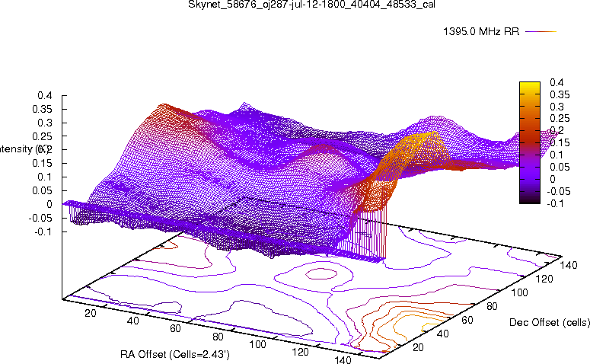Click the 0.05 tick on the color bar
Viewport: 590px width, 364px height.
[560, 167]
